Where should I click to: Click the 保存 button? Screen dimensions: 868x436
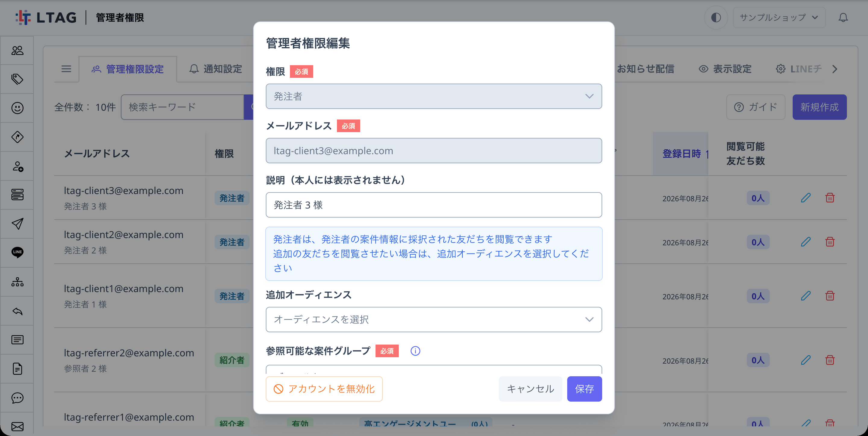584,389
